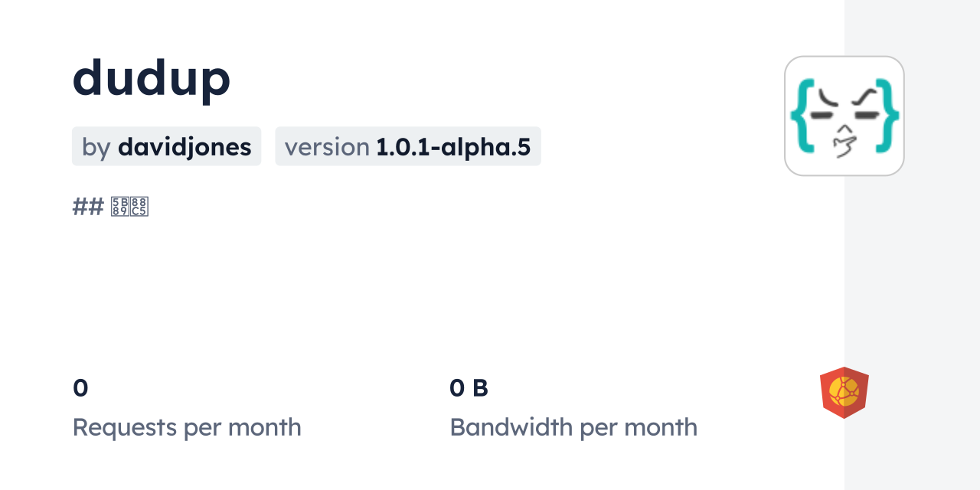
Task: Open the dudup package title
Action: click(152, 77)
